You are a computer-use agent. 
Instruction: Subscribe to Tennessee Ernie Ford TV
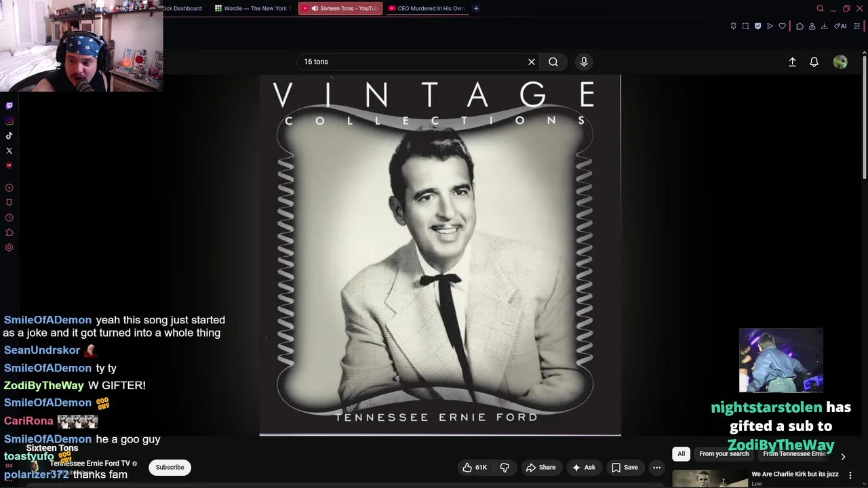tap(170, 467)
